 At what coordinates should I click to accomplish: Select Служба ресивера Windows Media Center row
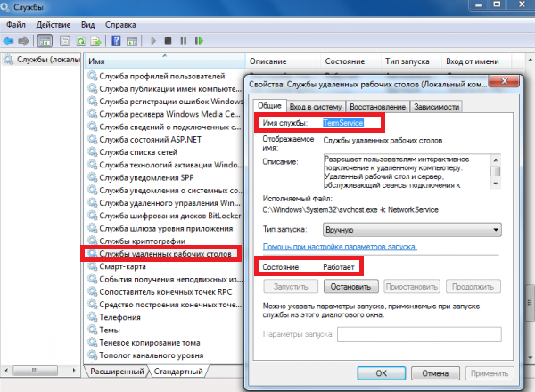(x=164, y=114)
